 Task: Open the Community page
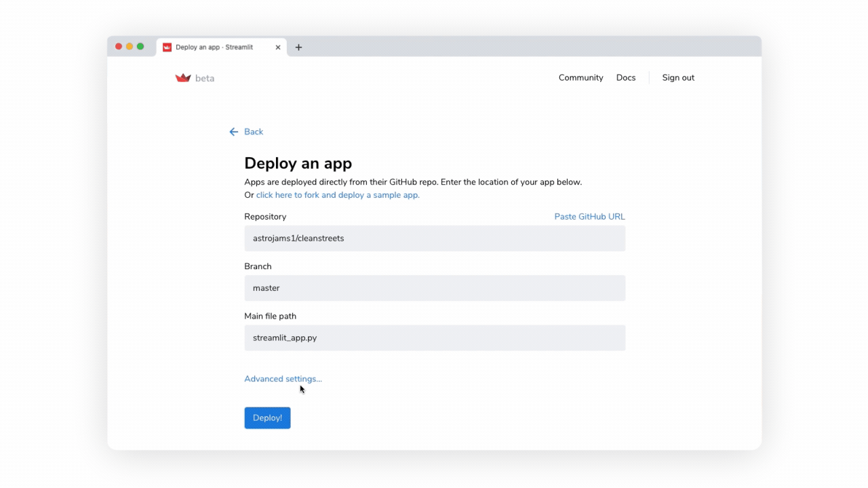click(580, 78)
